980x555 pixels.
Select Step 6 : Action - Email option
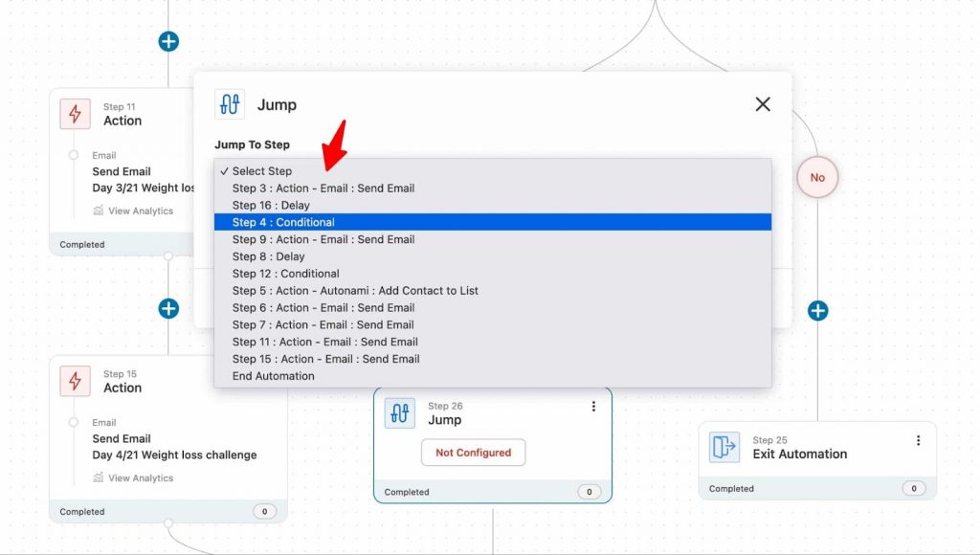pyautogui.click(x=493, y=307)
